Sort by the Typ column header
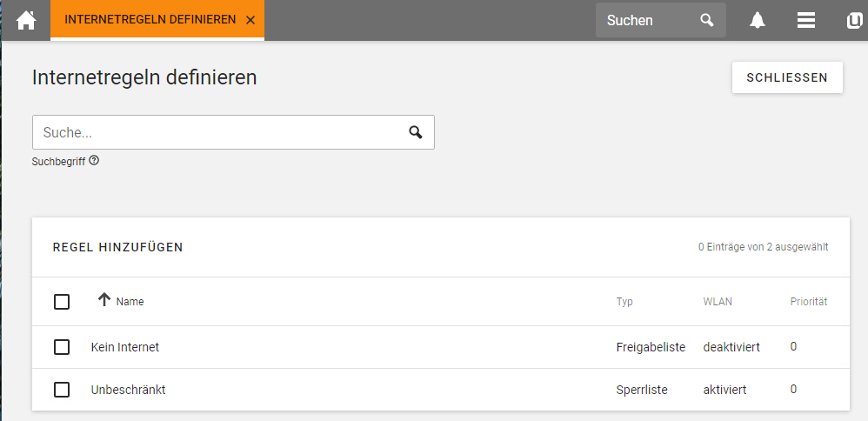The image size is (868, 421). [624, 302]
